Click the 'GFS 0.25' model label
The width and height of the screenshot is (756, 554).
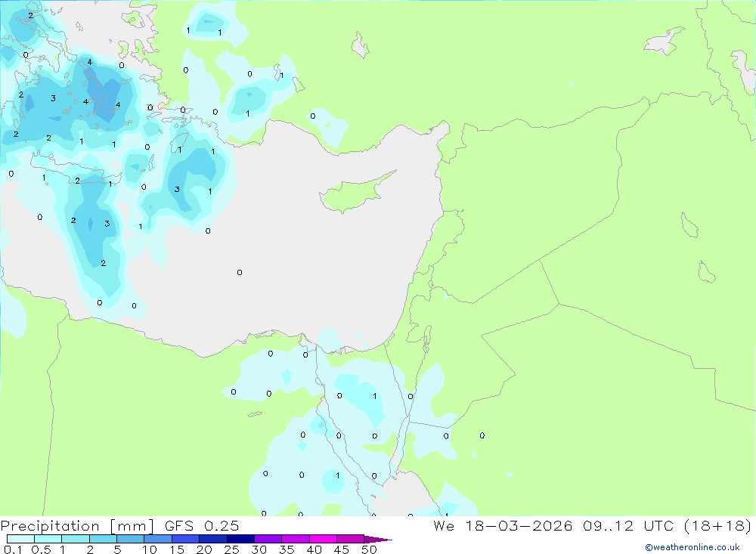pos(202,525)
